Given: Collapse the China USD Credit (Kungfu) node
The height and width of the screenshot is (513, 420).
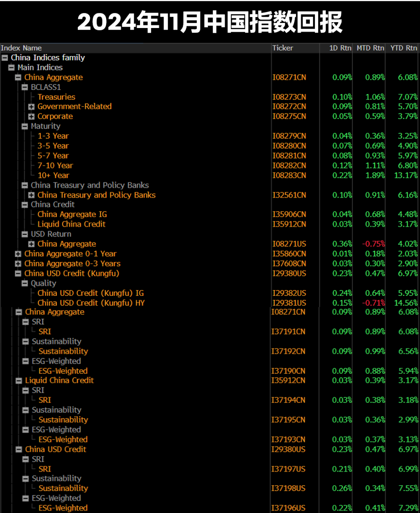Looking at the screenshot, I should point(18,274).
